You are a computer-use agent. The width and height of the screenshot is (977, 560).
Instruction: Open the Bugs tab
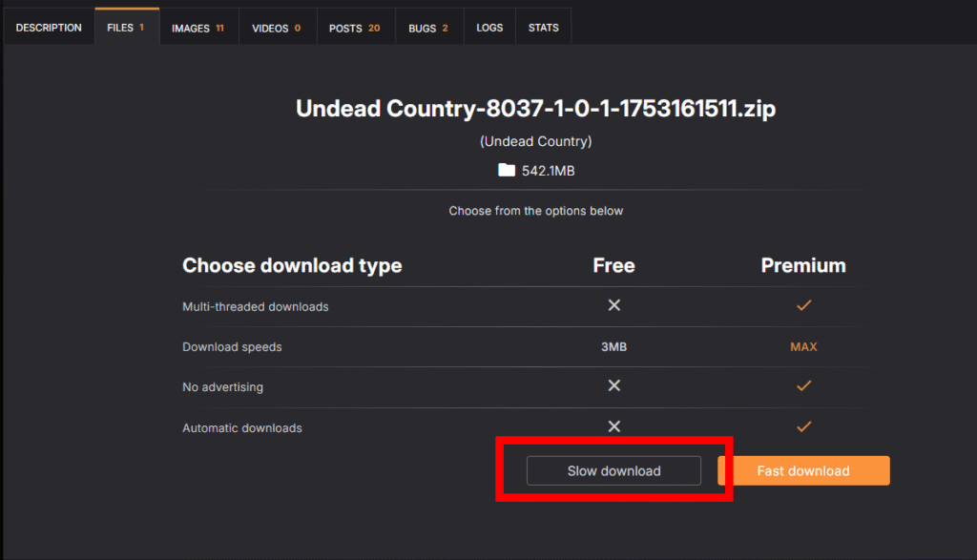(x=428, y=28)
